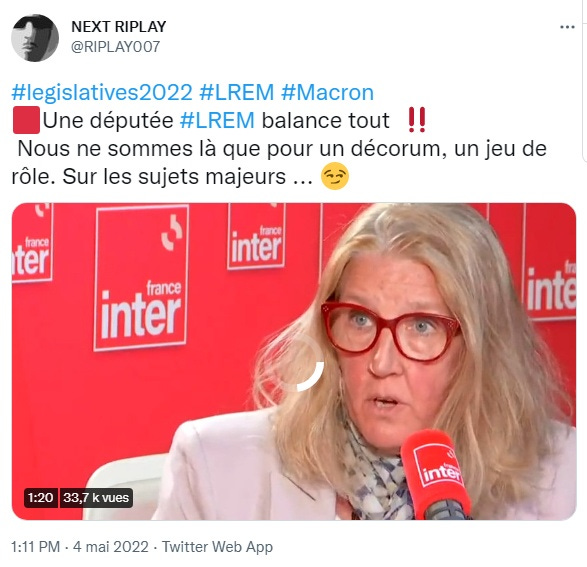Click the vertical scrollbar at the page edge
The width and height of the screenshot is (587, 567).
coord(585,80)
